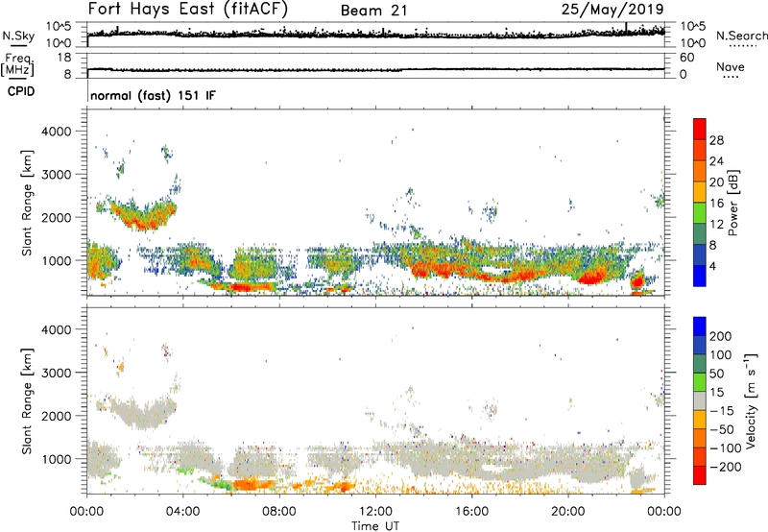Click the '60' Nave axis value
Screen dimensions: 768x532
(x=686, y=58)
